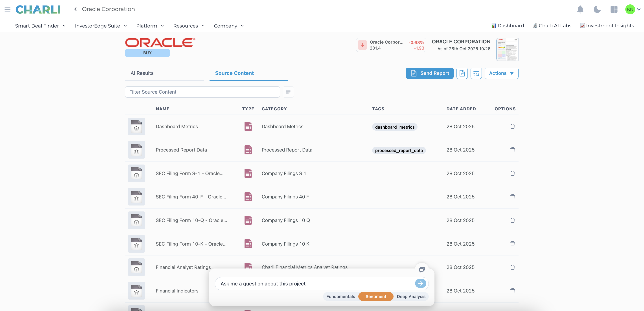Open Investment Insights link
The image size is (644, 311).
coord(607,26)
